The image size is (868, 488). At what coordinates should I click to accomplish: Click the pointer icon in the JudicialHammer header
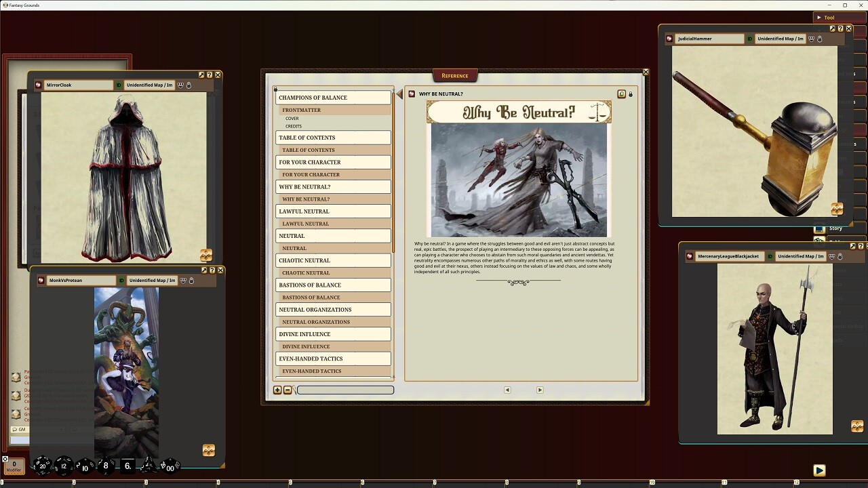coord(819,39)
